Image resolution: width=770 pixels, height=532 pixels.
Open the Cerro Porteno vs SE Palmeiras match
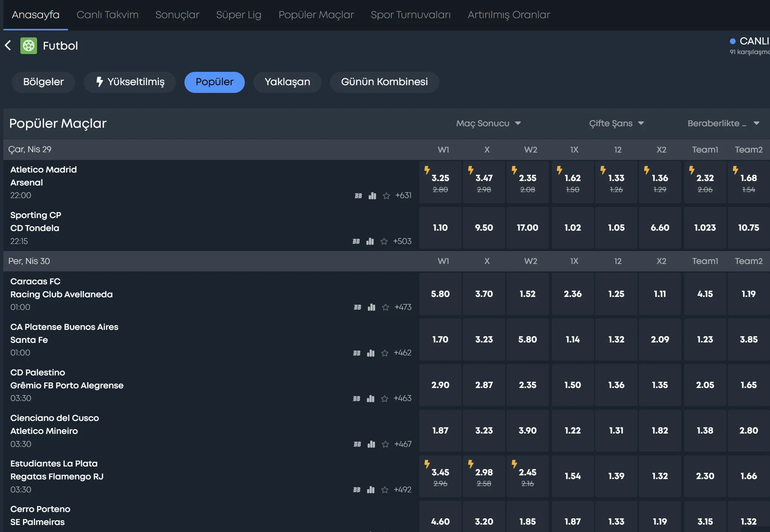[40, 516]
